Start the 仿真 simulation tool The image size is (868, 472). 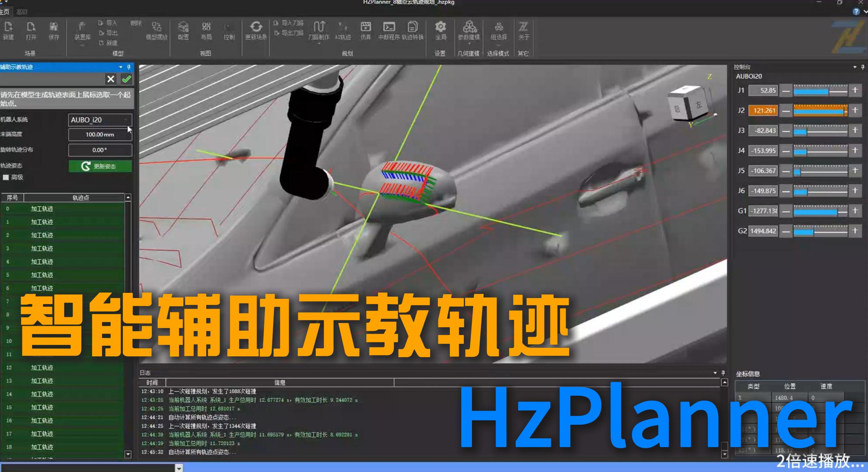(x=366, y=32)
